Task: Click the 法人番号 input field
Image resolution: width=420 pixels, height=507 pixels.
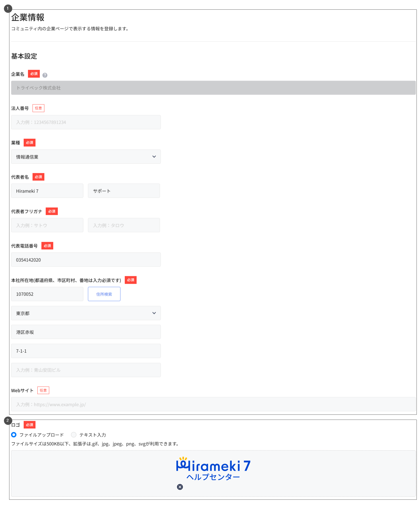Action: click(86, 122)
